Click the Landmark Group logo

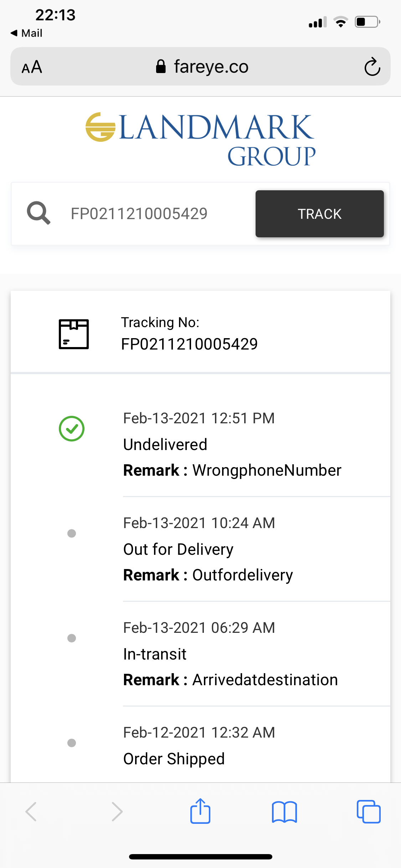[x=200, y=139]
